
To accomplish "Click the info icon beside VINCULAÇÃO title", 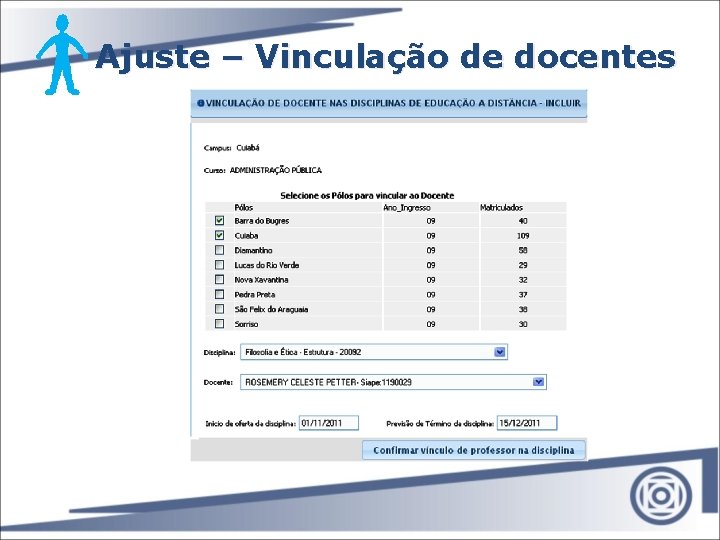I will (200, 103).
